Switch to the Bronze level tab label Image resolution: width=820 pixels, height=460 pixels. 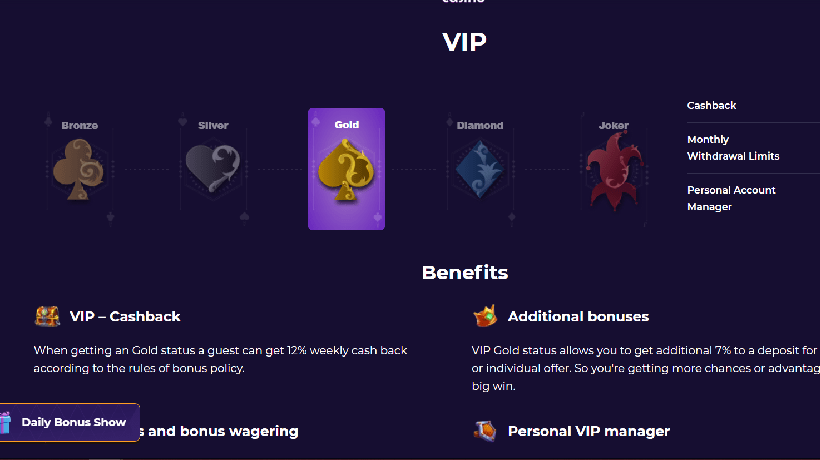coord(79,126)
